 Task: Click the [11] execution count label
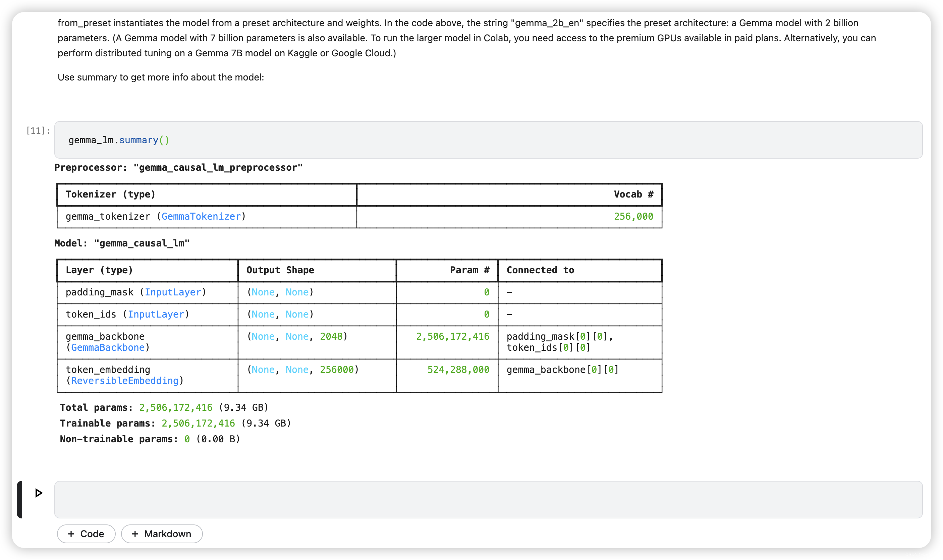[x=38, y=130]
